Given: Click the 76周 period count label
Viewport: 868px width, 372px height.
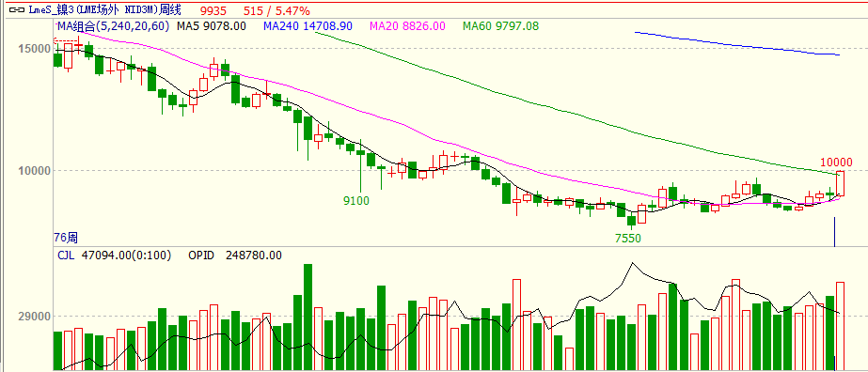Looking at the screenshot, I should [66, 238].
